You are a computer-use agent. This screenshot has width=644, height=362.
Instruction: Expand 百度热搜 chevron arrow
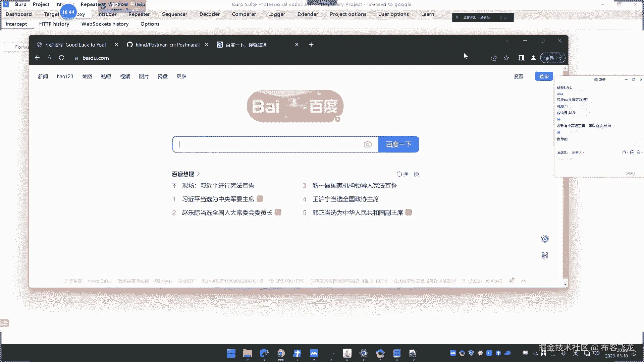199,174
